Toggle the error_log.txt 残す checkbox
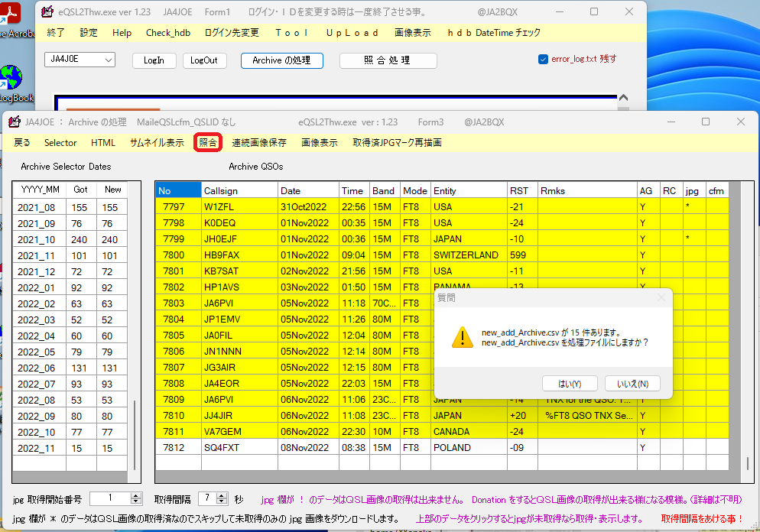 [544, 58]
